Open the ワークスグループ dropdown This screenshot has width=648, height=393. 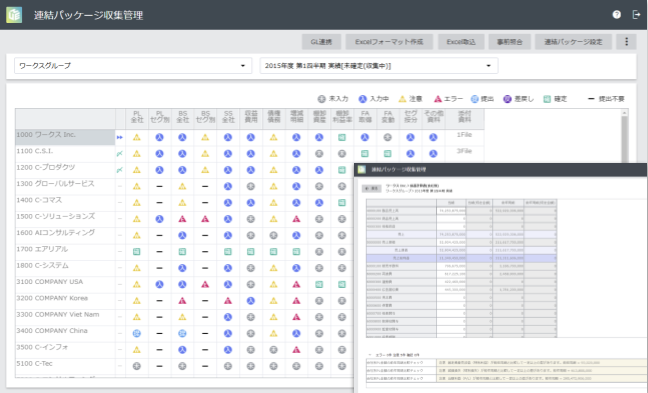(133, 66)
